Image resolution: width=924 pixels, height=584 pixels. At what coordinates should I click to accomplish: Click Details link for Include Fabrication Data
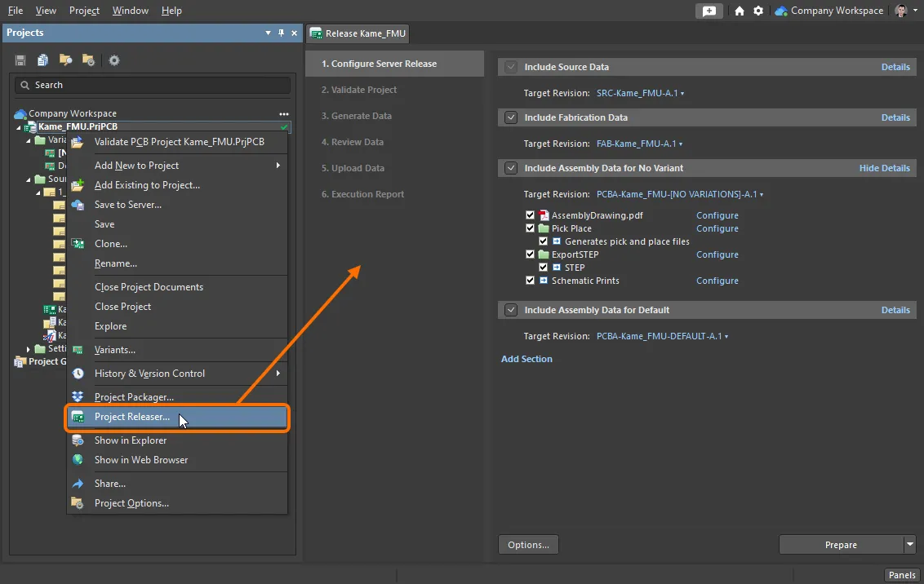click(895, 117)
